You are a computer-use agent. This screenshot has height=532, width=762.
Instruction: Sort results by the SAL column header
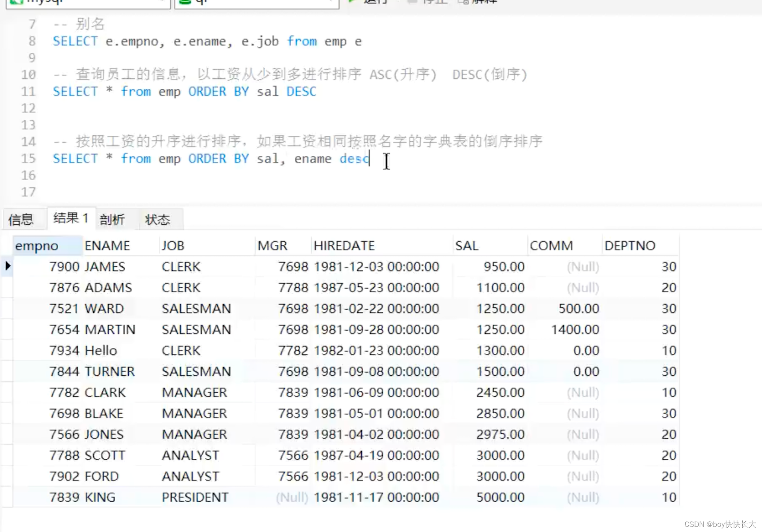click(467, 245)
